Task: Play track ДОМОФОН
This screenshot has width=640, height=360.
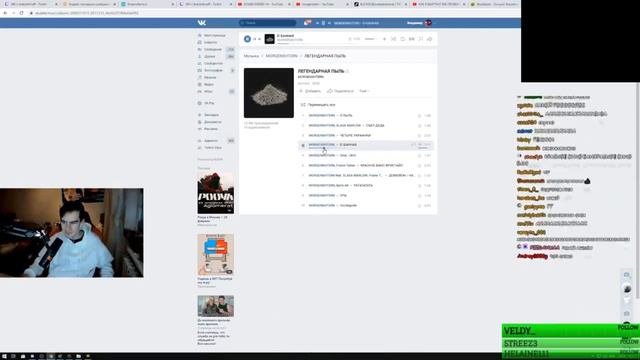Action: coord(366,175)
